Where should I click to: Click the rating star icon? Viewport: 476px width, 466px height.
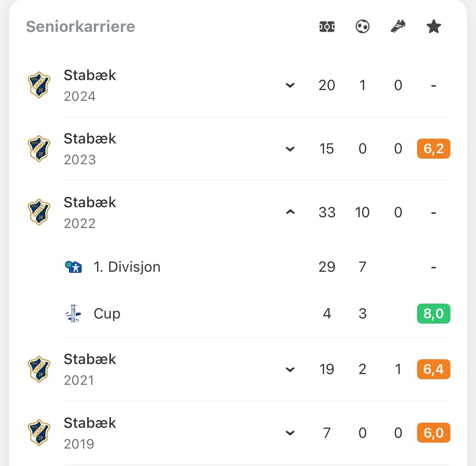[x=433, y=27]
